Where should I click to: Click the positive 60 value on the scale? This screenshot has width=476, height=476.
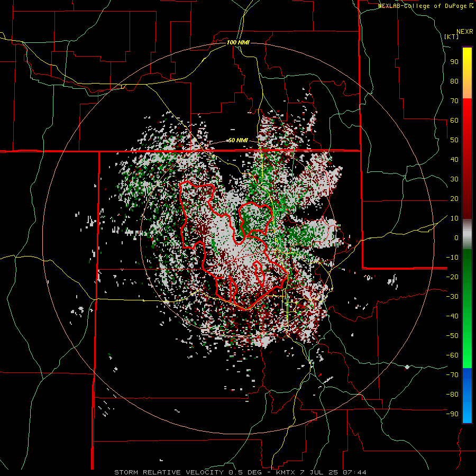pos(454,120)
